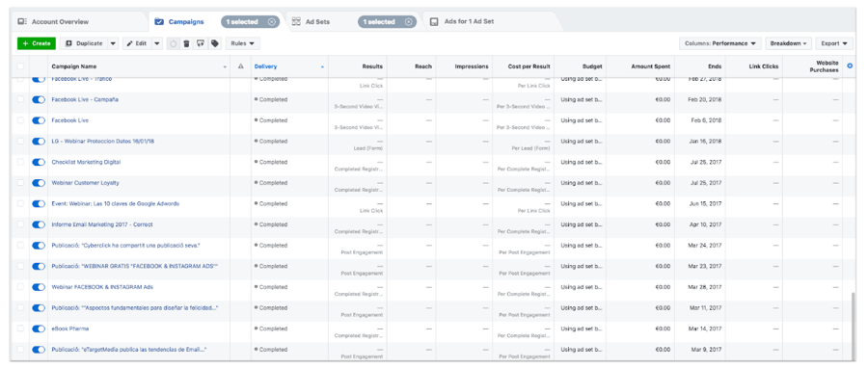Click the blue plus add-column icon
Screen dimensions: 868x368
click(x=850, y=66)
